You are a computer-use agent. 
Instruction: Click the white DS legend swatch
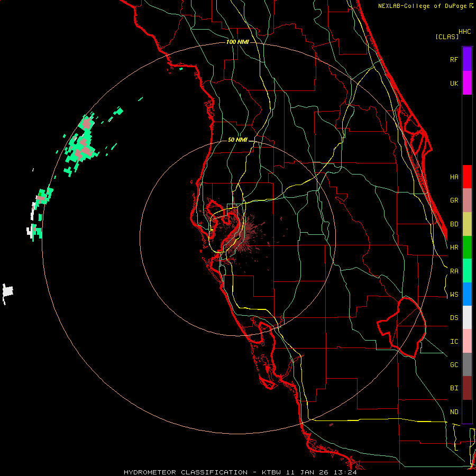[467, 317]
